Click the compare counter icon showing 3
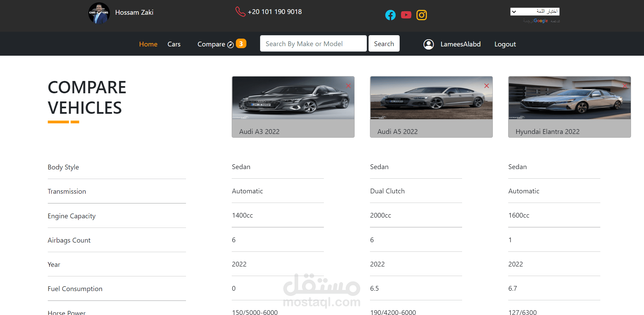The width and height of the screenshot is (644, 315). (241, 43)
